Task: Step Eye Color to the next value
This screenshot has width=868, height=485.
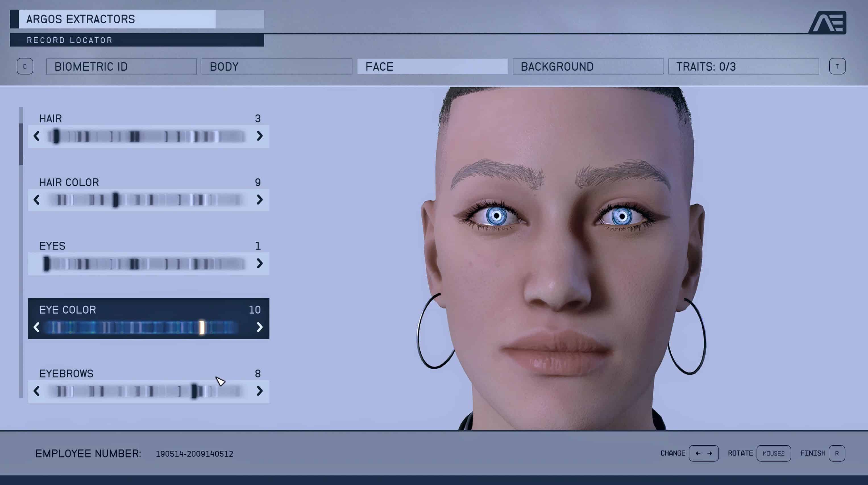Action: (259, 327)
